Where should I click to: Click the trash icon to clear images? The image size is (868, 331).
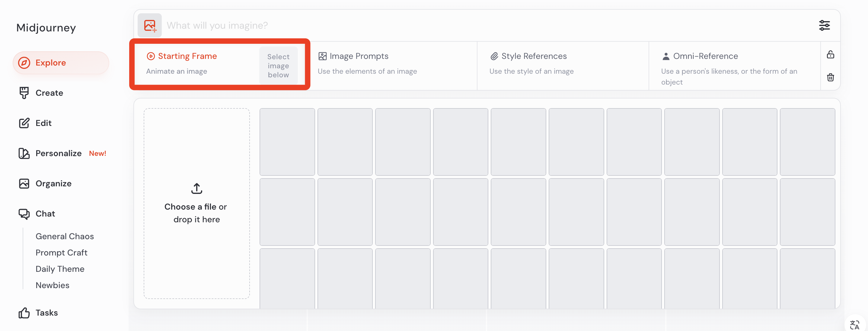[830, 77]
